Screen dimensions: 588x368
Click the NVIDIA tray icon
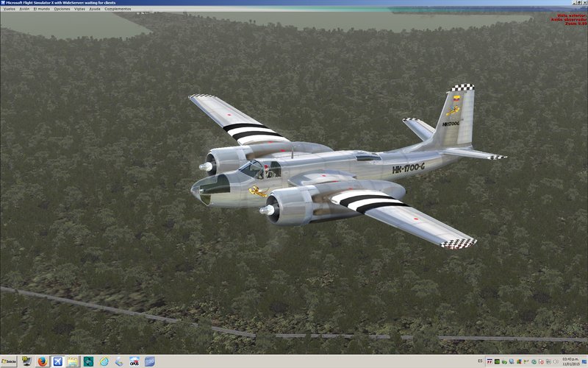coord(498,361)
